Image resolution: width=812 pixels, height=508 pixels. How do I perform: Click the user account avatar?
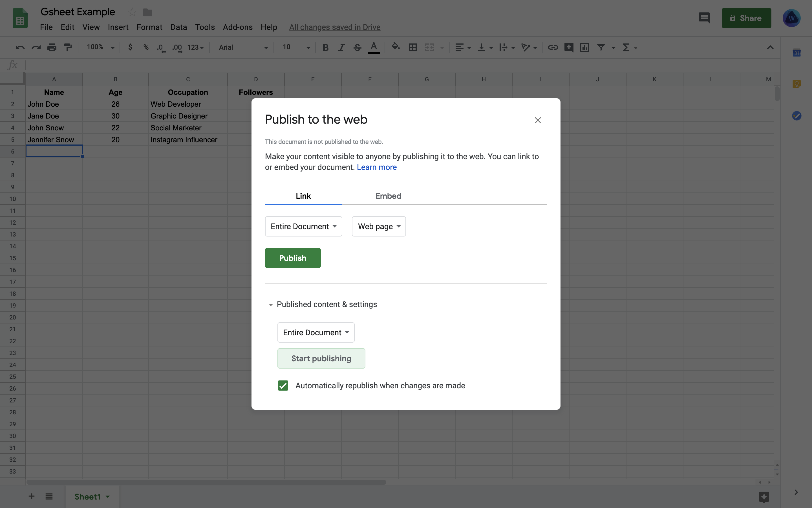pos(791,18)
